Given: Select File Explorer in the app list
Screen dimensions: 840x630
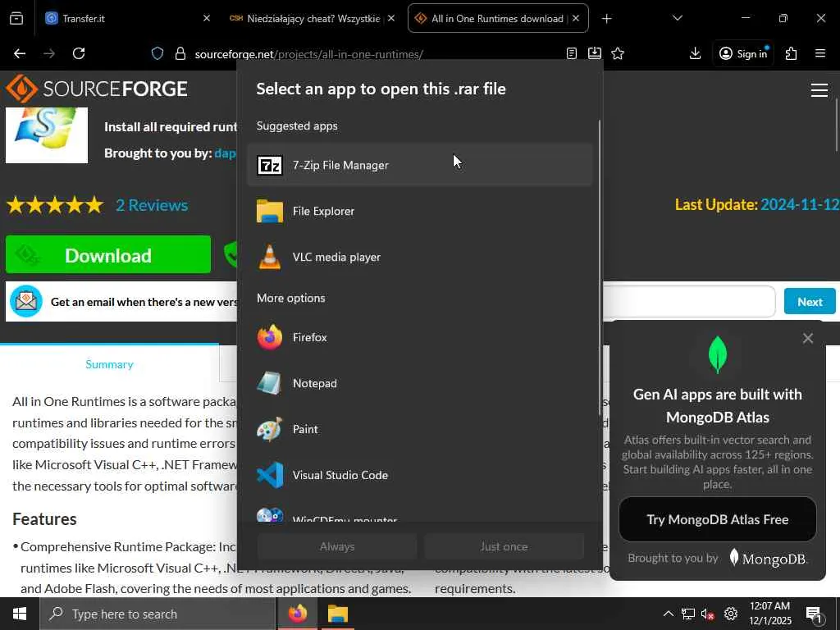Looking at the screenshot, I should [419, 211].
